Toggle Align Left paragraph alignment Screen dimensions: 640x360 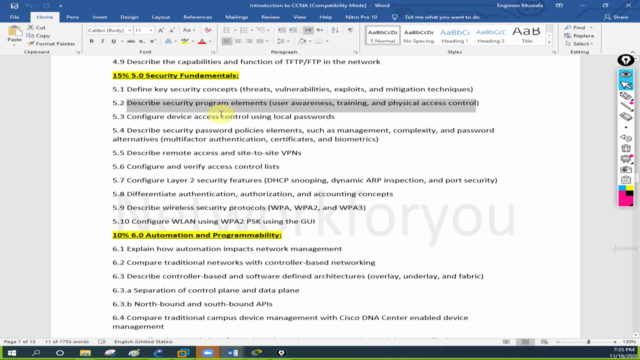point(227,41)
